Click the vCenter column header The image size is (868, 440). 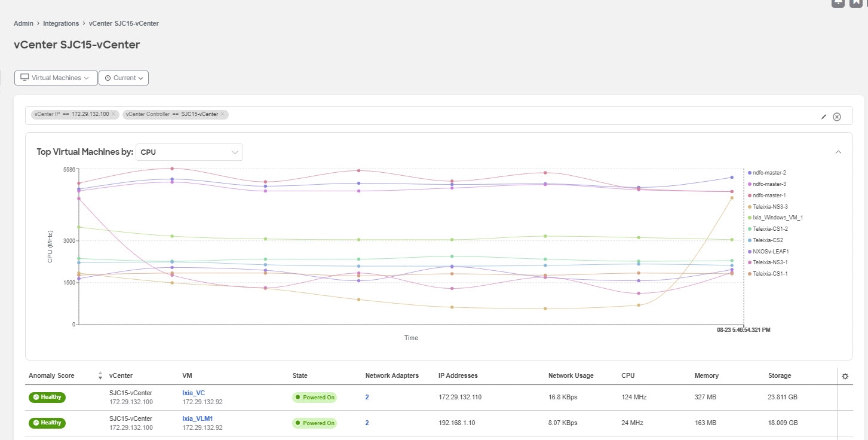tap(121, 376)
